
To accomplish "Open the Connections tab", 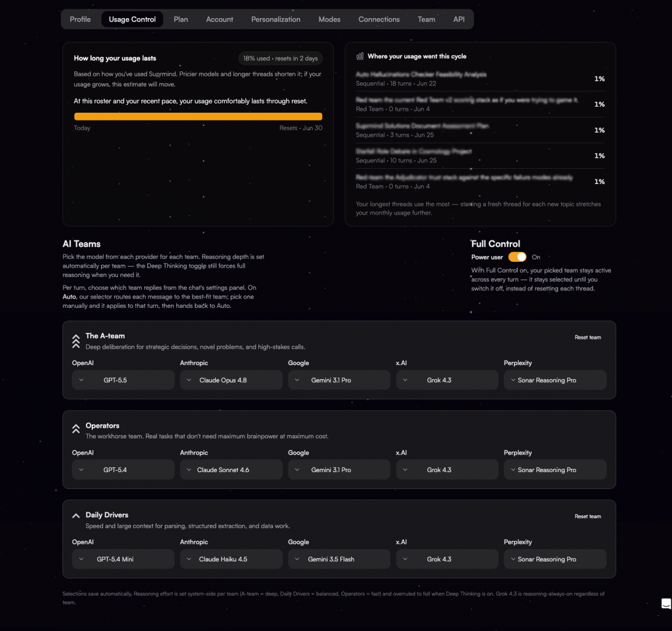I will click(x=379, y=19).
